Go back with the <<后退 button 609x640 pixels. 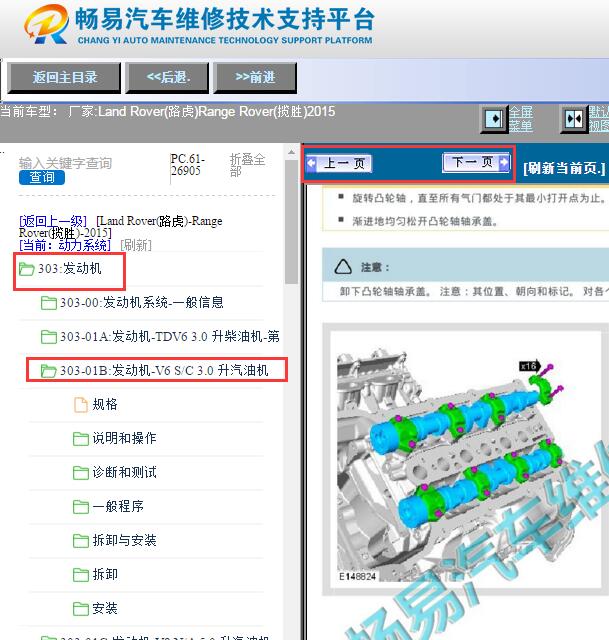click(167, 78)
